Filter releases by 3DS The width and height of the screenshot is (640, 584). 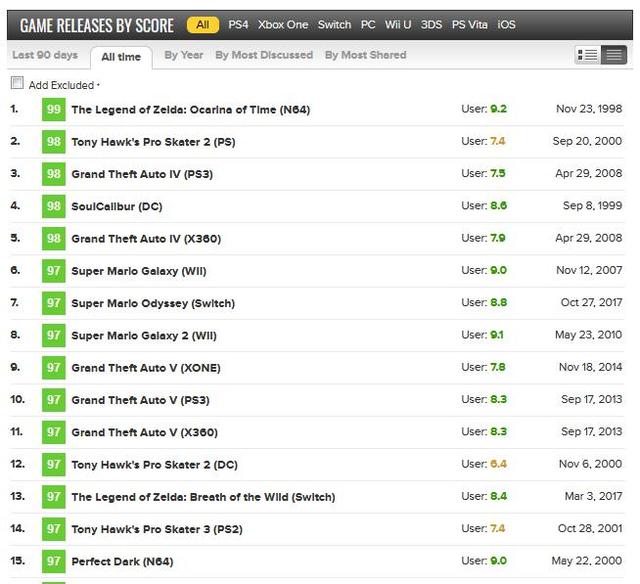pos(431,24)
